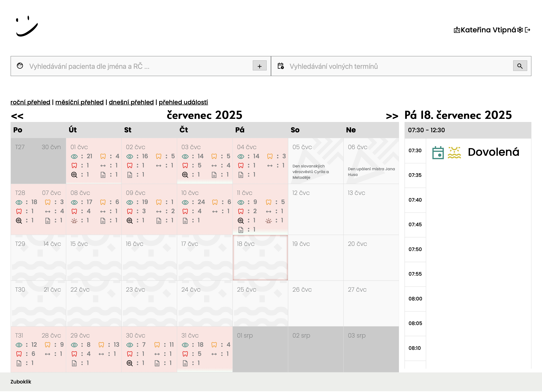Click the calendar-clock icon in the free slots search
The height and width of the screenshot is (392, 542).
(280, 66)
